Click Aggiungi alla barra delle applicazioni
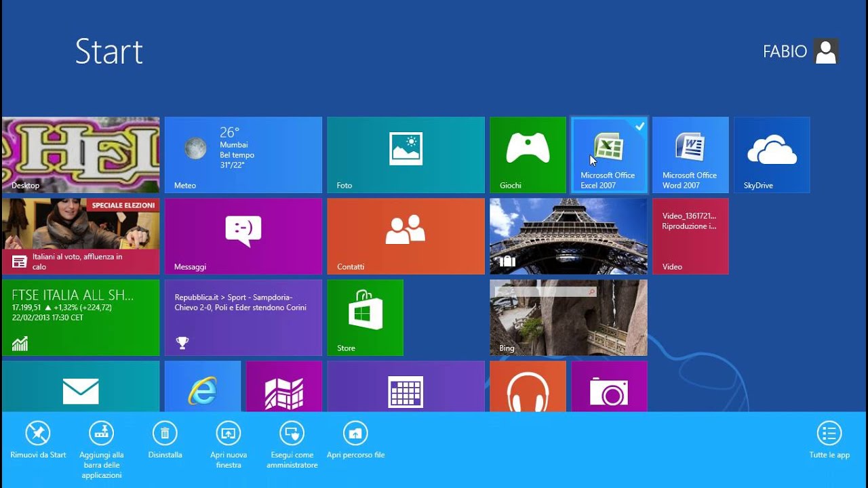 pos(101,450)
